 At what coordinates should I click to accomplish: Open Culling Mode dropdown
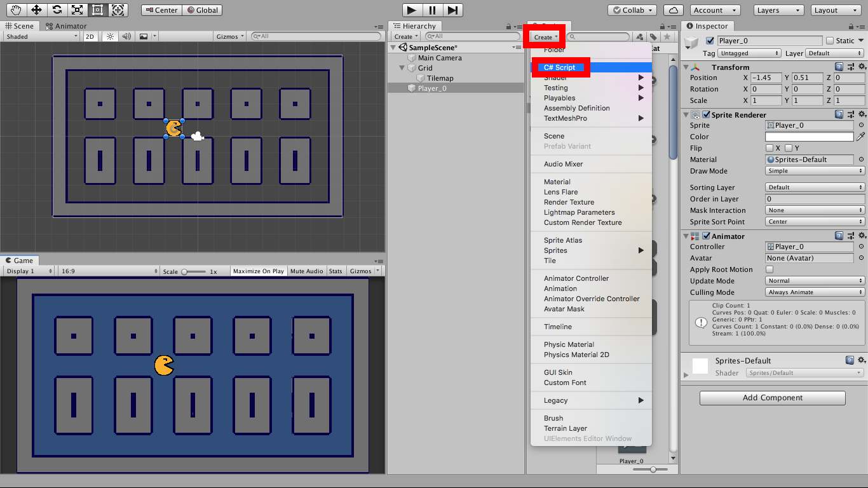click(x=815, y=292)
